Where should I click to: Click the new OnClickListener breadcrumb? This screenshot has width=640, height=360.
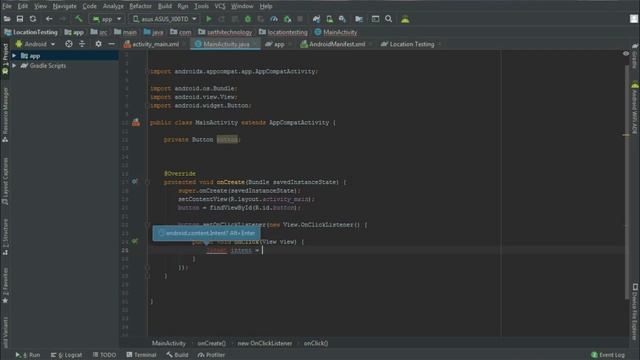coord(265,343)
